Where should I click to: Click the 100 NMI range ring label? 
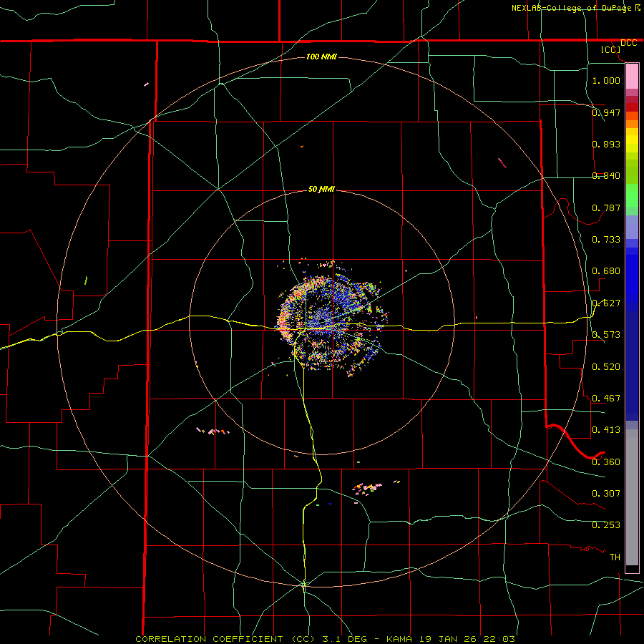(x=321, y=57)
